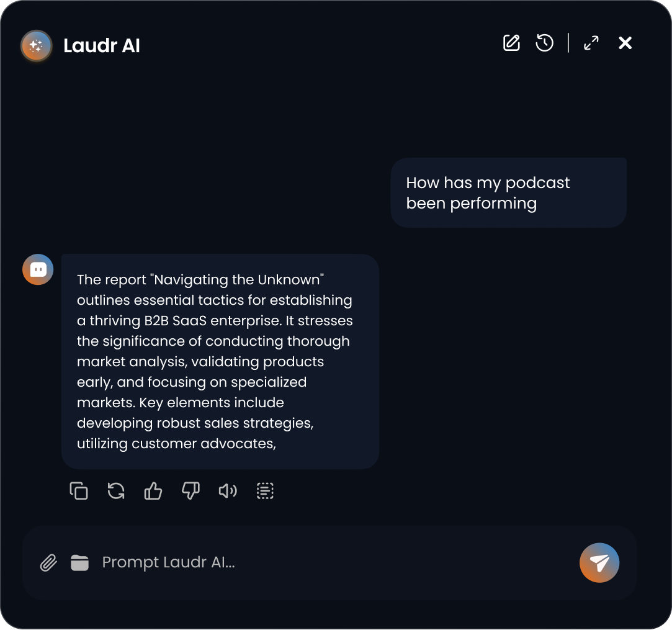Send a prompt with the paper plane button
Viewport: 672px width, 630px height.
pyautogui.click(x=599, y=562)
